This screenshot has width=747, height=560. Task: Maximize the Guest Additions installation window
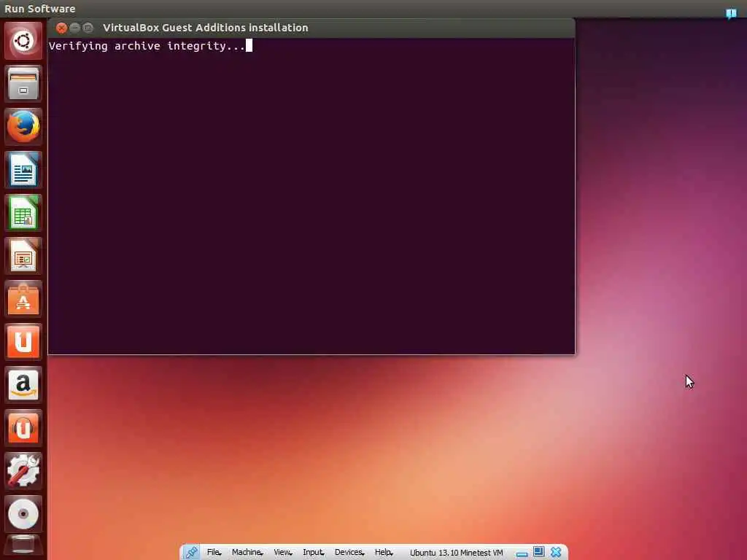pos(88,28)
